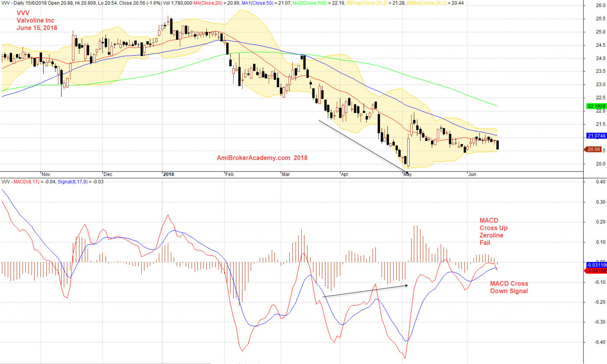Click the 2018 year label on time axis
Screen dimensions: 607x364
coord(169,174)
